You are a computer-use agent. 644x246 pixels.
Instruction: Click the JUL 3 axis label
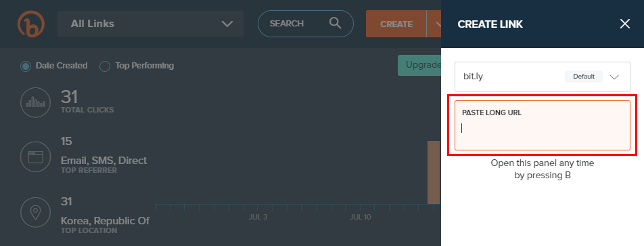pyautogui.click(x=258, y=217)
